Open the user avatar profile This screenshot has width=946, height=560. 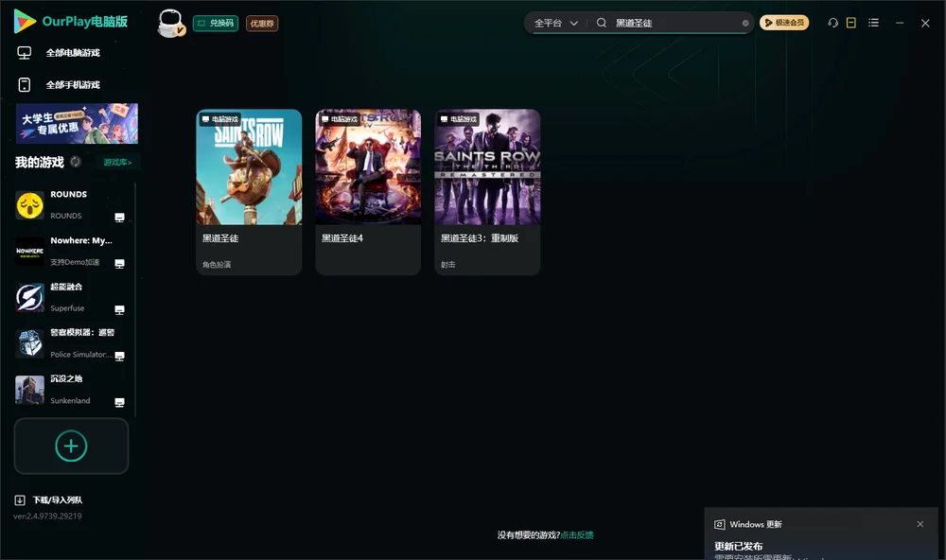click(170, 23)
